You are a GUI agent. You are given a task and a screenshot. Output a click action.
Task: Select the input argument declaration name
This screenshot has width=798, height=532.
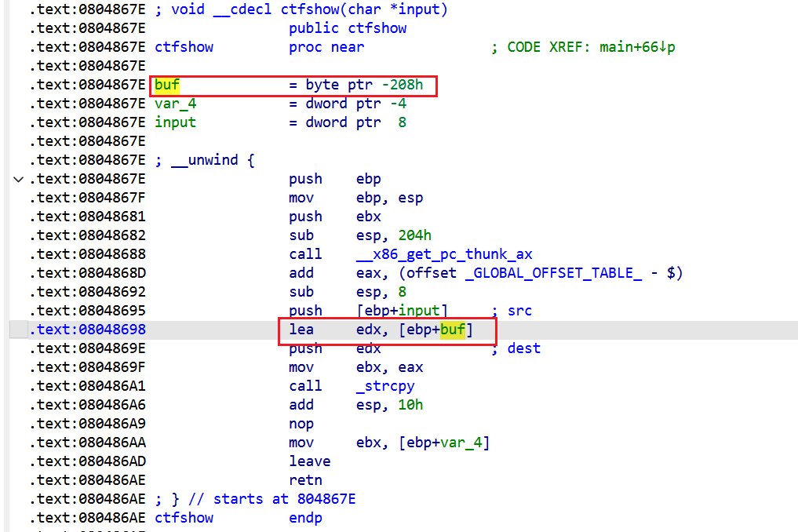coord(175,122)
